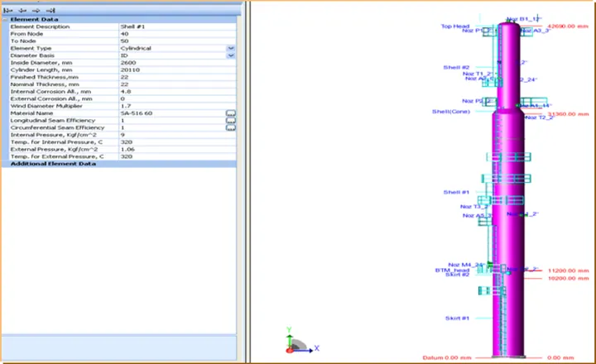Edit the To Node value 50

tap(177, 41)
